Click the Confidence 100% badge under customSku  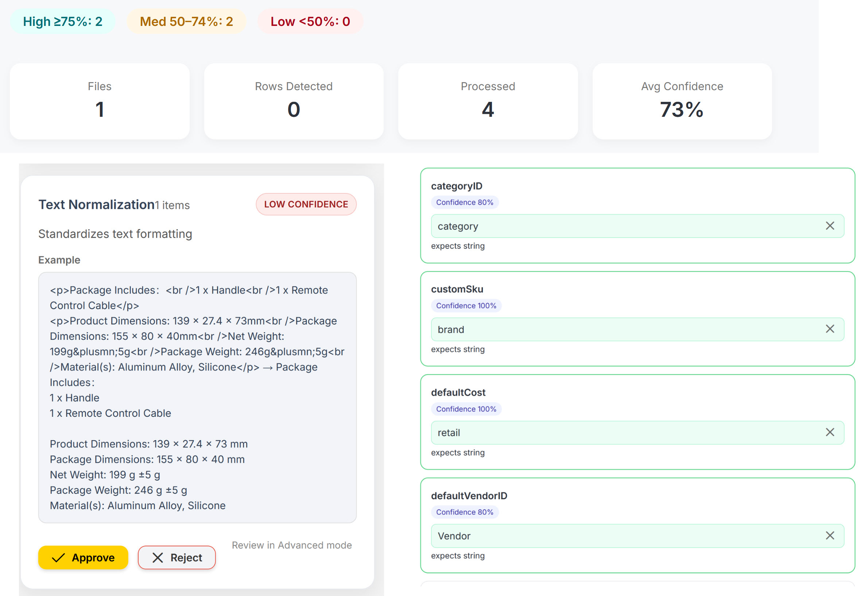point(466,305)
